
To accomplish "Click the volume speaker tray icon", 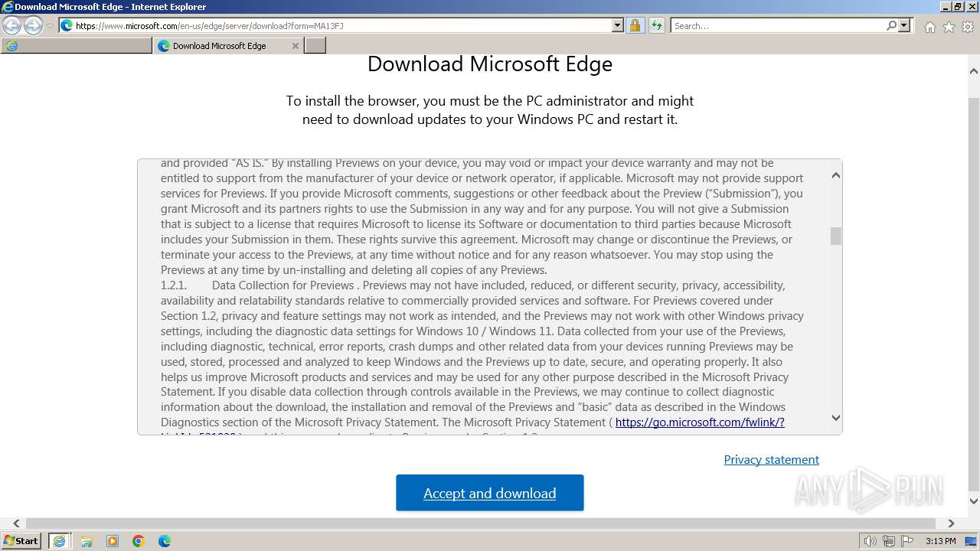I will [870, 541].
